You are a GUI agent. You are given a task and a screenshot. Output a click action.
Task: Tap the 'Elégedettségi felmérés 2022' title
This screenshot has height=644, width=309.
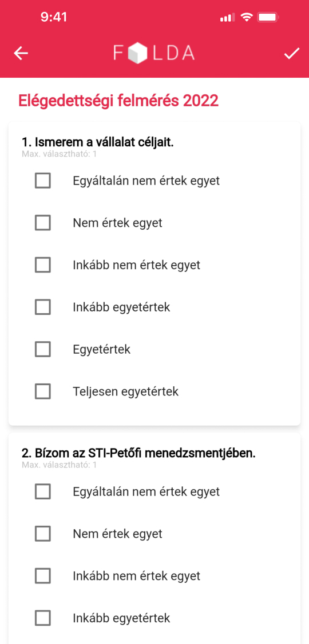(118, 101)
